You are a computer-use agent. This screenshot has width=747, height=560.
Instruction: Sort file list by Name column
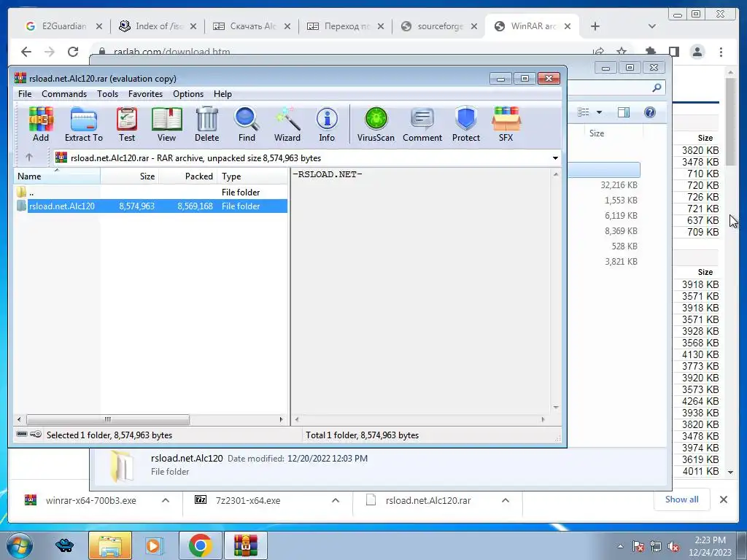click(57, 176)
